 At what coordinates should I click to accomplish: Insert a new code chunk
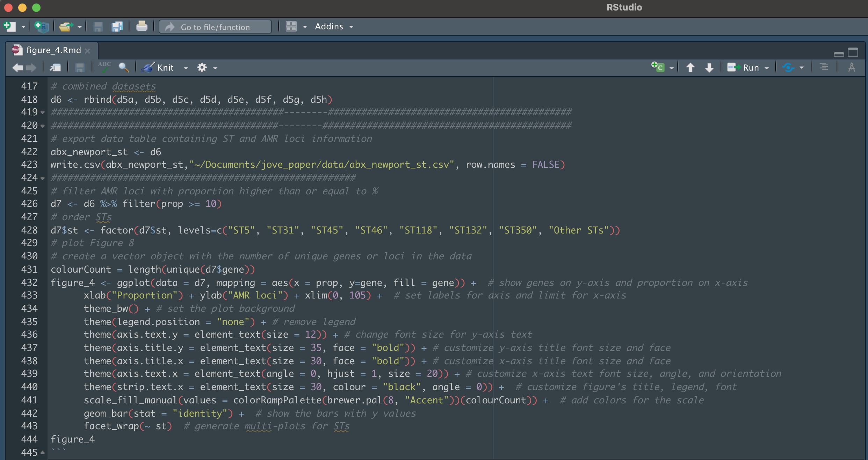tap(658, 67)
